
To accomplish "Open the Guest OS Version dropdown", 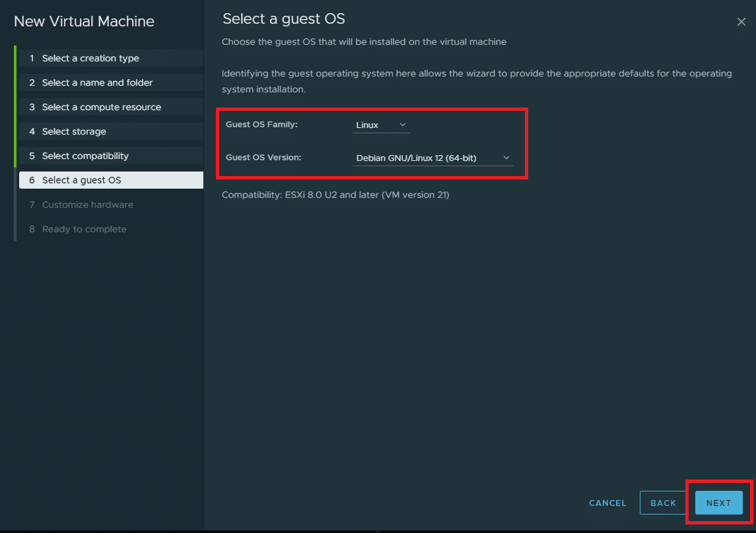I will click(432, 158).
